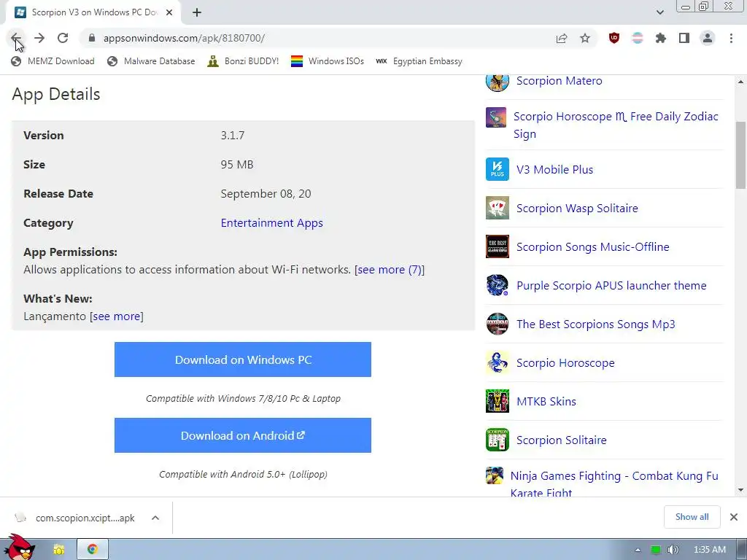Open the uBlock Origin extension icon
This screenshot has width=747, height=560.
coord(614,38)
